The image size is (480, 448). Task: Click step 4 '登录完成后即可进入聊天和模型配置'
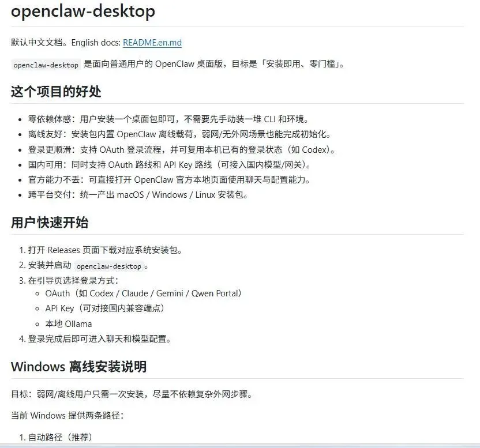[x=99, y=339]
